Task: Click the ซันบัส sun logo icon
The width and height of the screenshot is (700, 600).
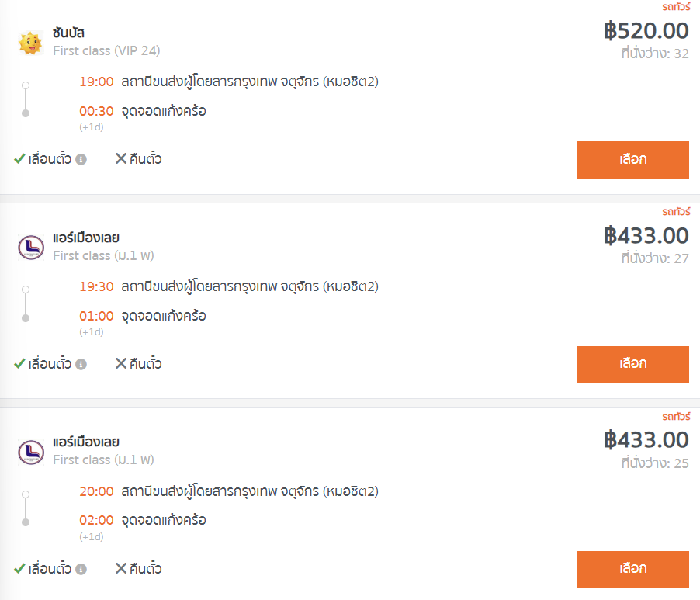Action: [30, 43]
